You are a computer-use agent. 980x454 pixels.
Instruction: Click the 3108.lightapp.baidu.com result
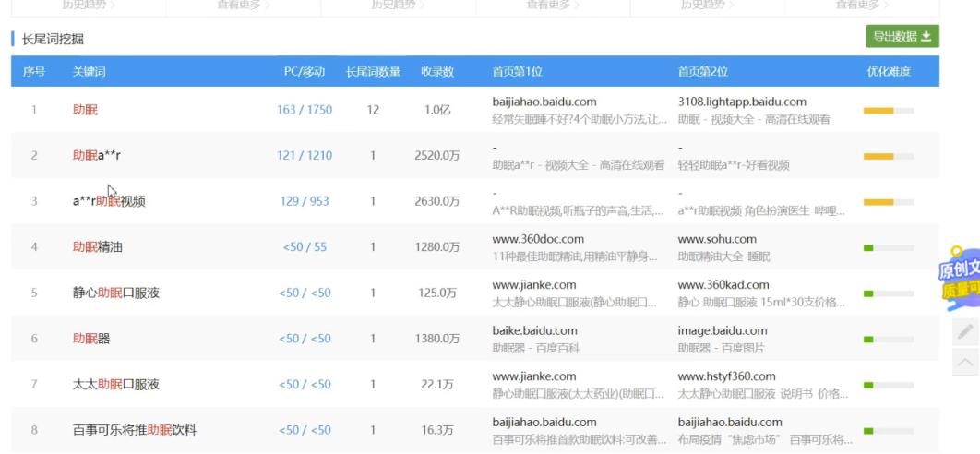742,102
